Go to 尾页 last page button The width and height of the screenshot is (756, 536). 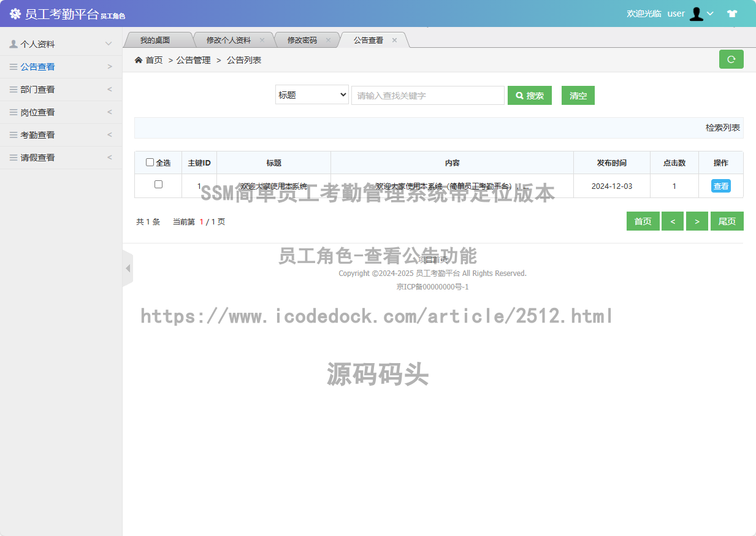(x=727, y=221)
